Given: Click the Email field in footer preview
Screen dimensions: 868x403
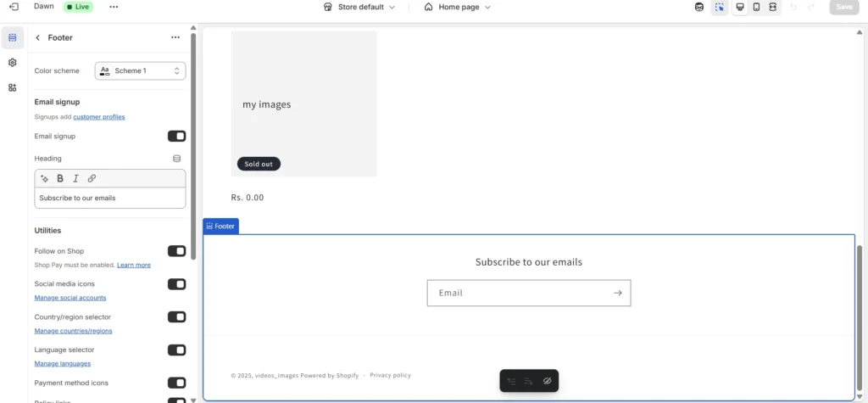Looking at the screenshot, I should click(x=519, y=293).
